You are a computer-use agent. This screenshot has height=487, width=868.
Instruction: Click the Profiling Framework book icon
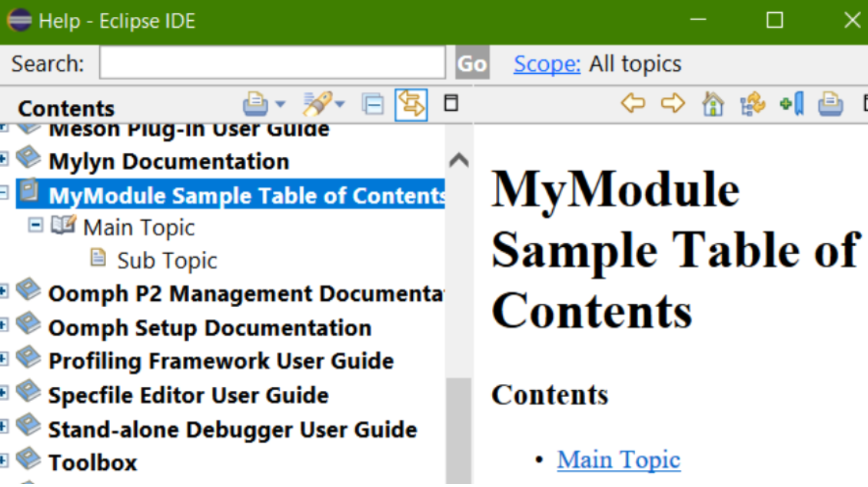pyautogui.click(x=28, y=357)
